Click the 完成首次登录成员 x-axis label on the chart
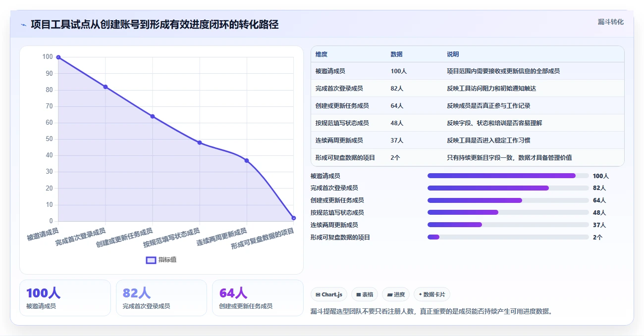This screenshot has height=336, width=644. point(80,237)
